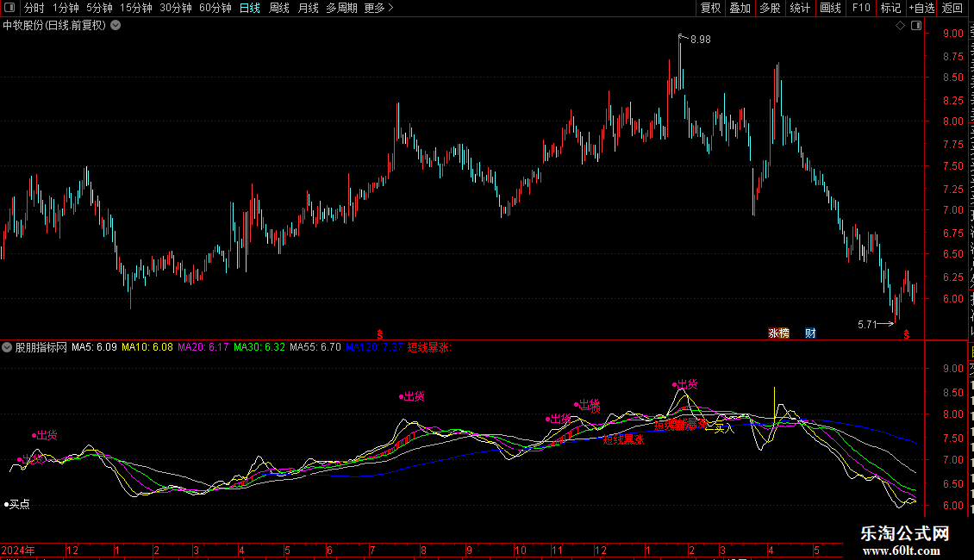The width and height of the screenshot is (974, 560).
Task: Click the 短线暴涨 label in indicator header
Action: click(429, 347)
